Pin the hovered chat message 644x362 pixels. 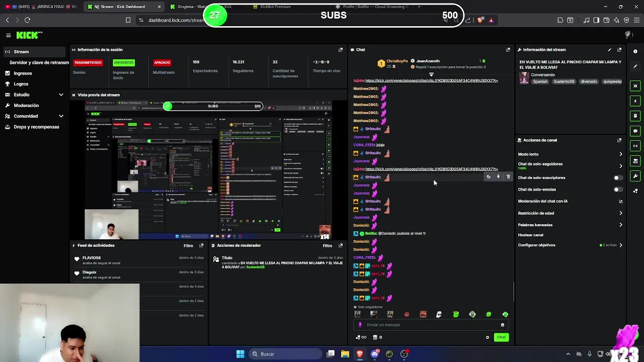point(498,177)
